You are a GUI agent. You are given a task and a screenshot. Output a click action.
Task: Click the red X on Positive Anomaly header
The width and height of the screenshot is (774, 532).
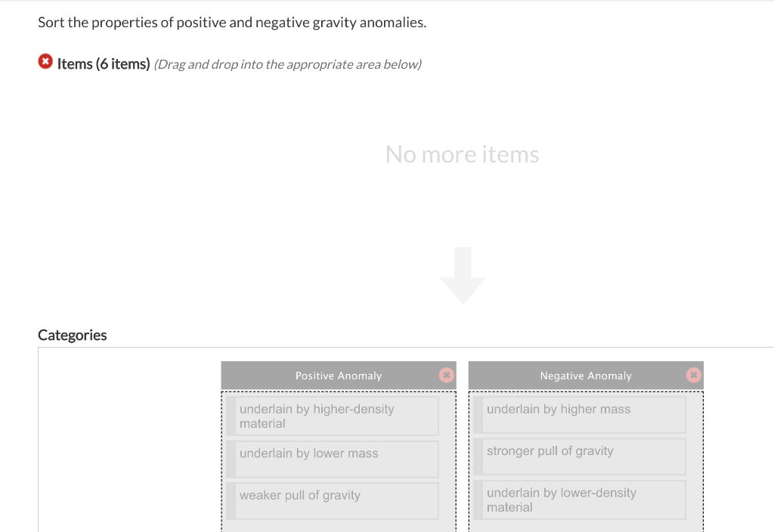click(446, 375)
